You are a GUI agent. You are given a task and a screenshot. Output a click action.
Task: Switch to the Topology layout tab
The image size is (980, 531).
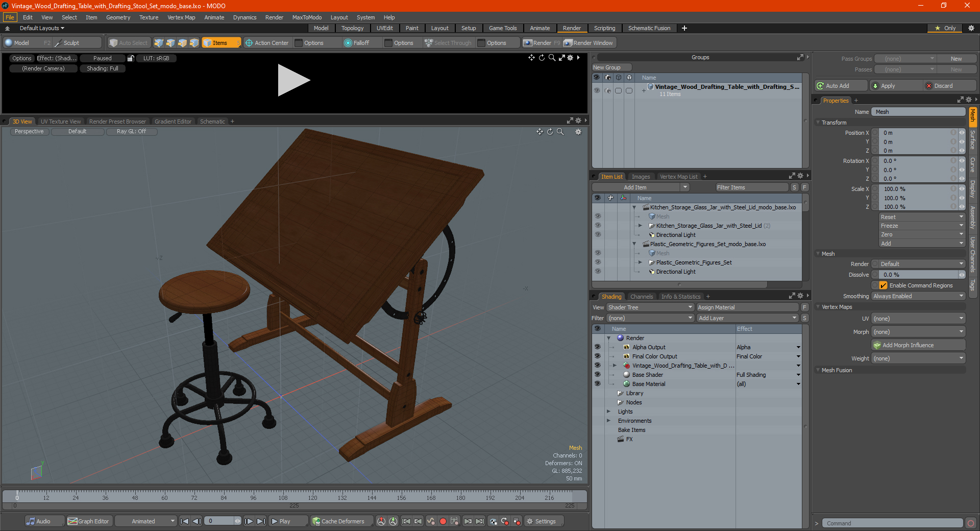(x=352, y=28)
